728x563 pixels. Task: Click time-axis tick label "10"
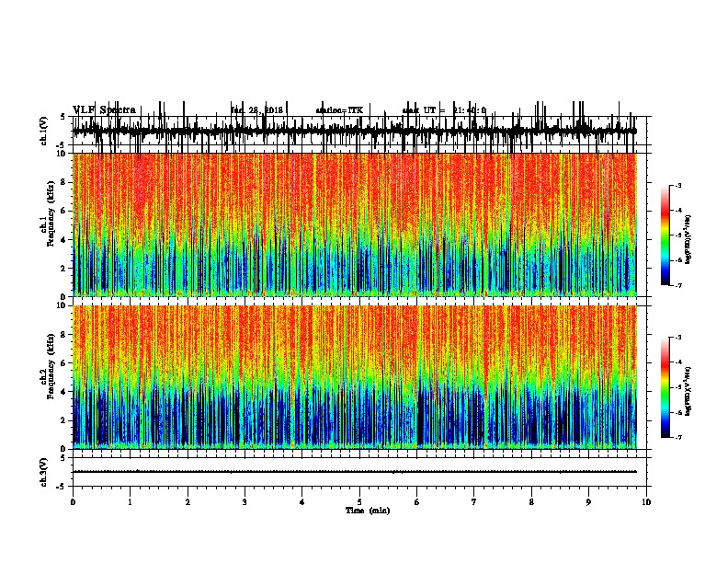[x=646, y=502]
